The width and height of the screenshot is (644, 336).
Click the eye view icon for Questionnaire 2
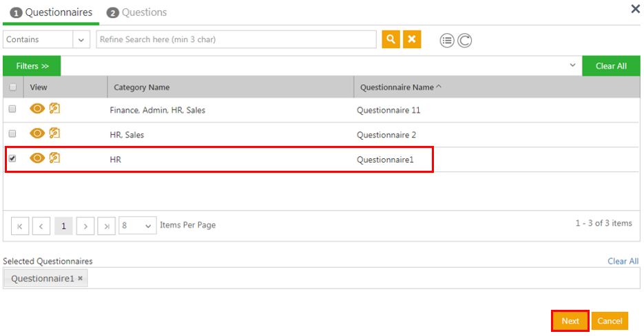(x=37, y=134)
